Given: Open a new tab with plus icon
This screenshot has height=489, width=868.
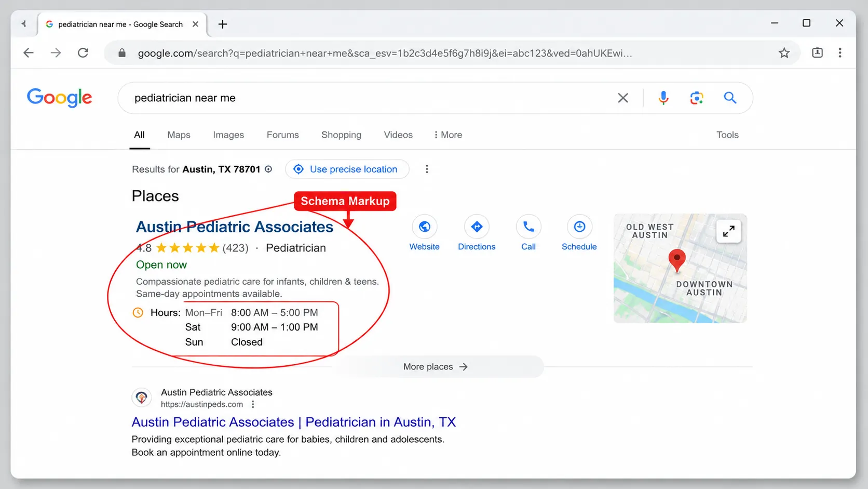Looking at the screenshot, I should [x=223, y=24].
